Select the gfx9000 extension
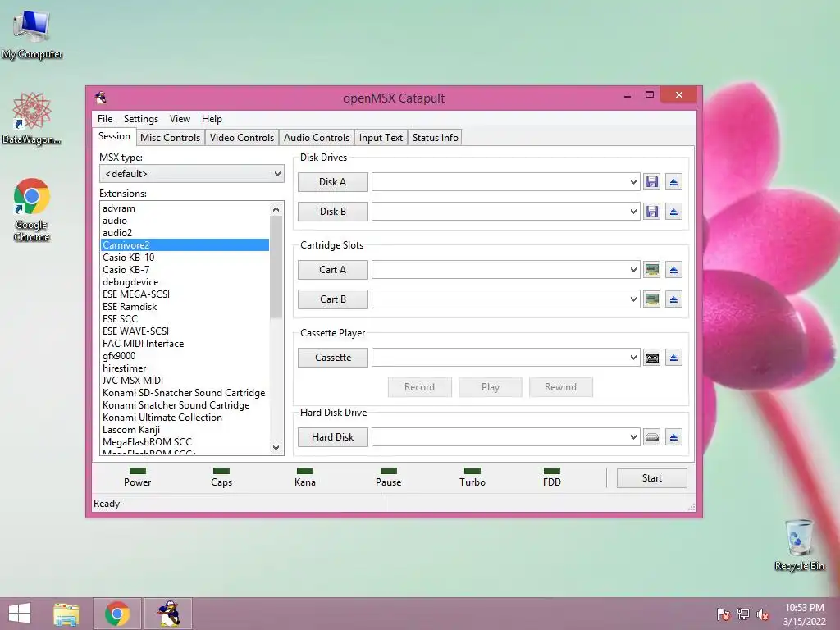Image resolution: width=840 pixels, height=630 pixels. click(185, 356)
